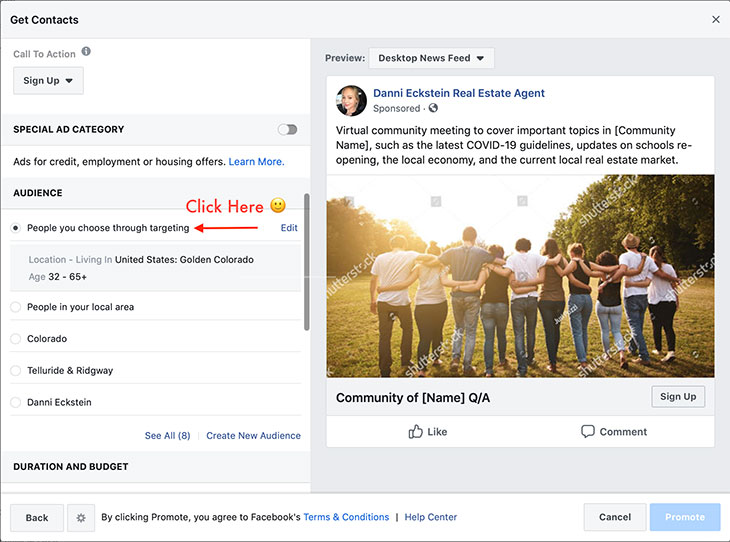
Task: Open the Learn More link
Action: coord(256,162)
